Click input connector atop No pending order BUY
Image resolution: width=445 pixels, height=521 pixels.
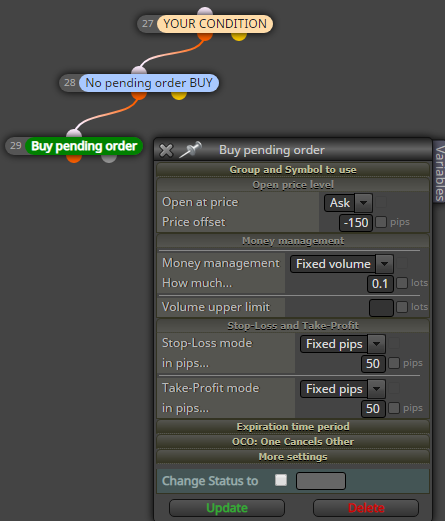click(139, 71)
